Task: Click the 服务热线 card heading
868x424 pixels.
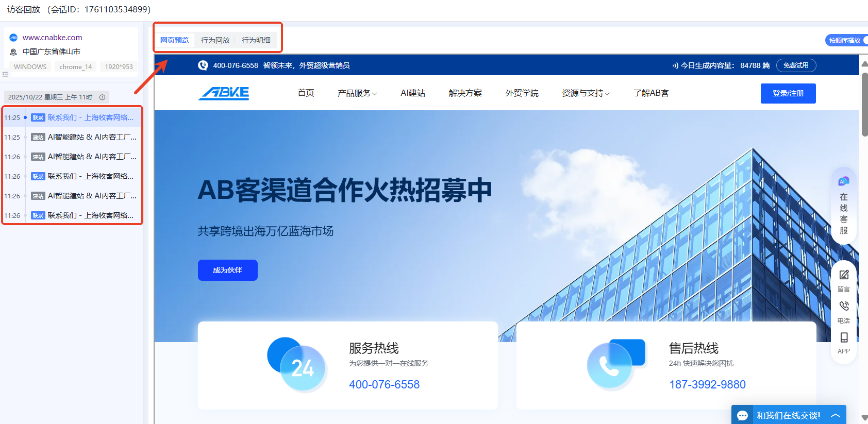Action: click(374, 348)
